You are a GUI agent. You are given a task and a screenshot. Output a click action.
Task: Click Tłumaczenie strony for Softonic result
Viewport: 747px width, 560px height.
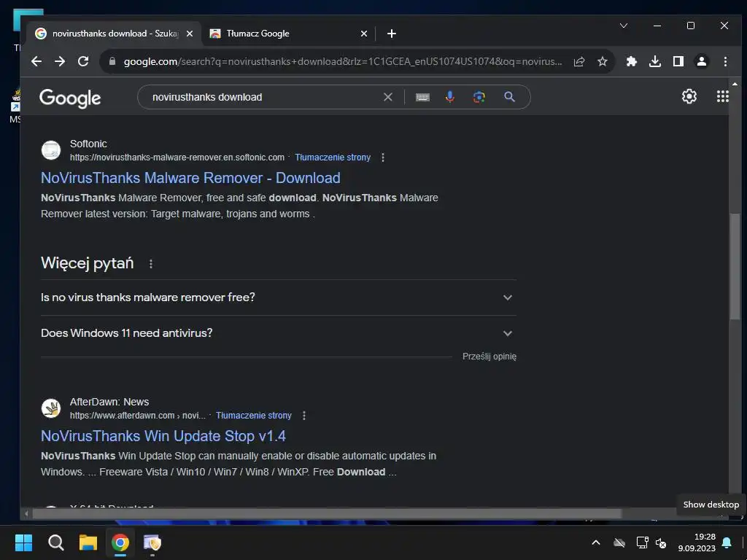333,157
